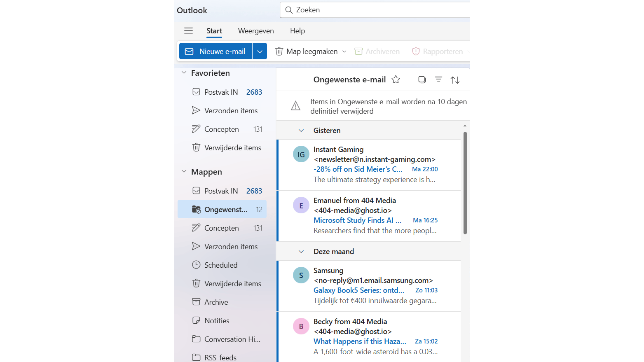Click the sort order arrows icon
The image size is (644, 362).
point(455,80)
